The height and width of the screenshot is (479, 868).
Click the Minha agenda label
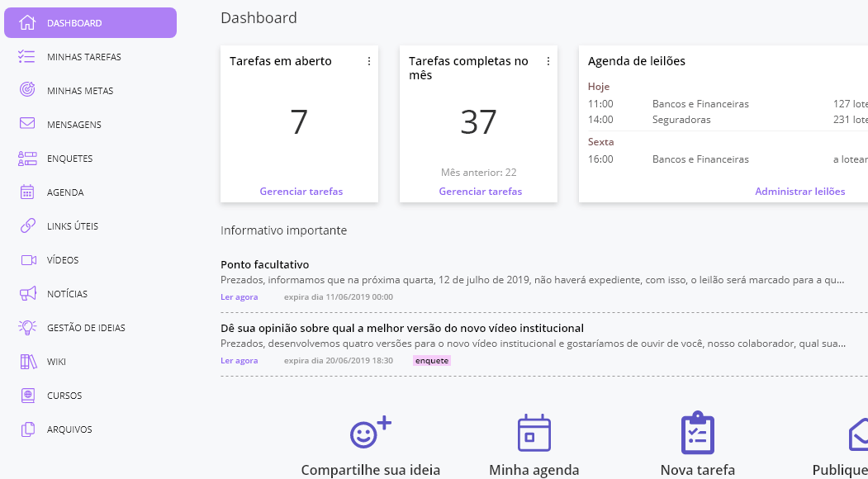tap(534, 470)
